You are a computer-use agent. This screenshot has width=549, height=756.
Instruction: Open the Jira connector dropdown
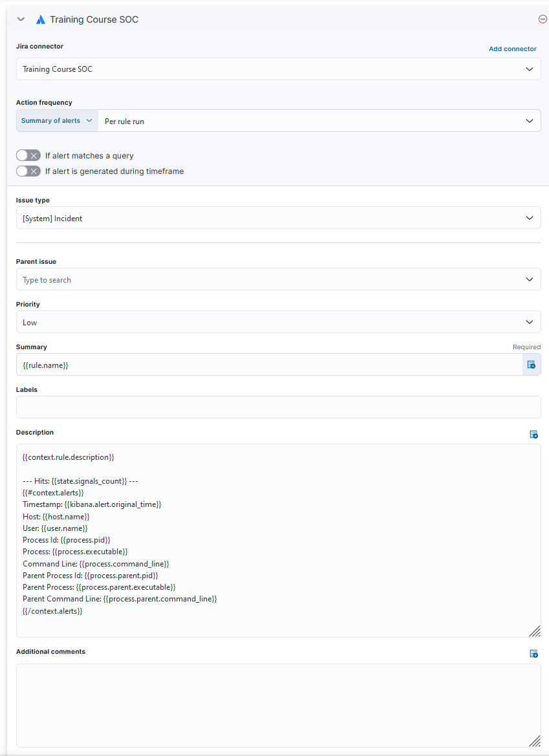point(278,69)
